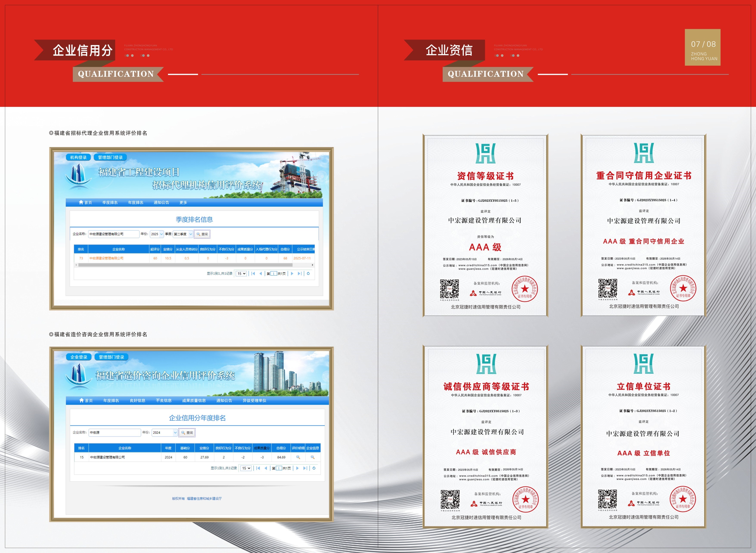Open 不良信息 navigation item
Image resolution: width=756 pixels, height=553 pixels.
(x=164, y=400)
